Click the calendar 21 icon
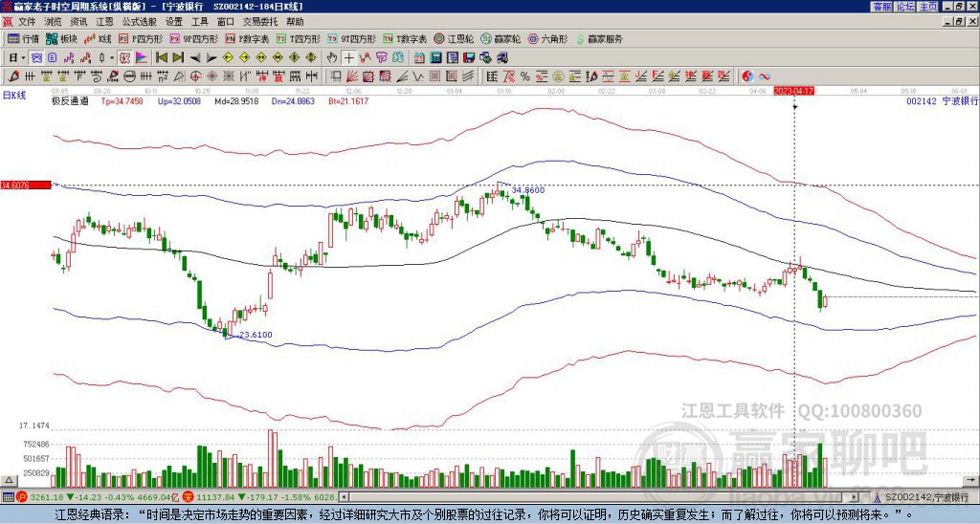The image size is (980, 524). pos(419,58)
